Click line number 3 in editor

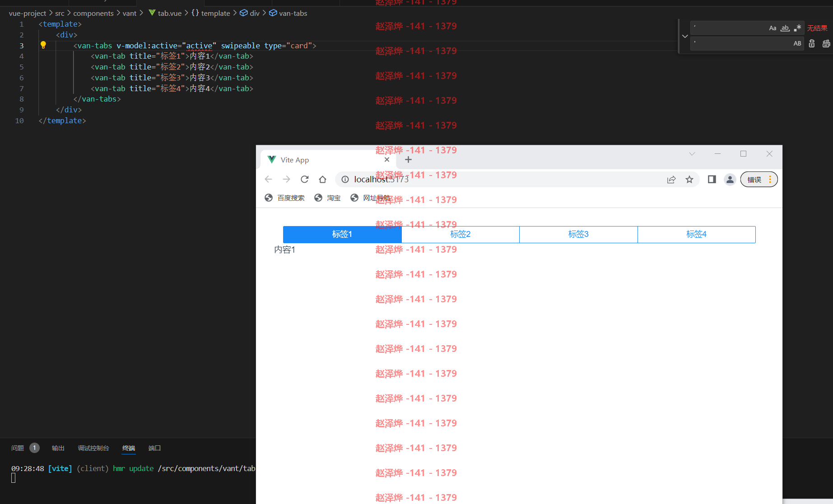(21, 46)
